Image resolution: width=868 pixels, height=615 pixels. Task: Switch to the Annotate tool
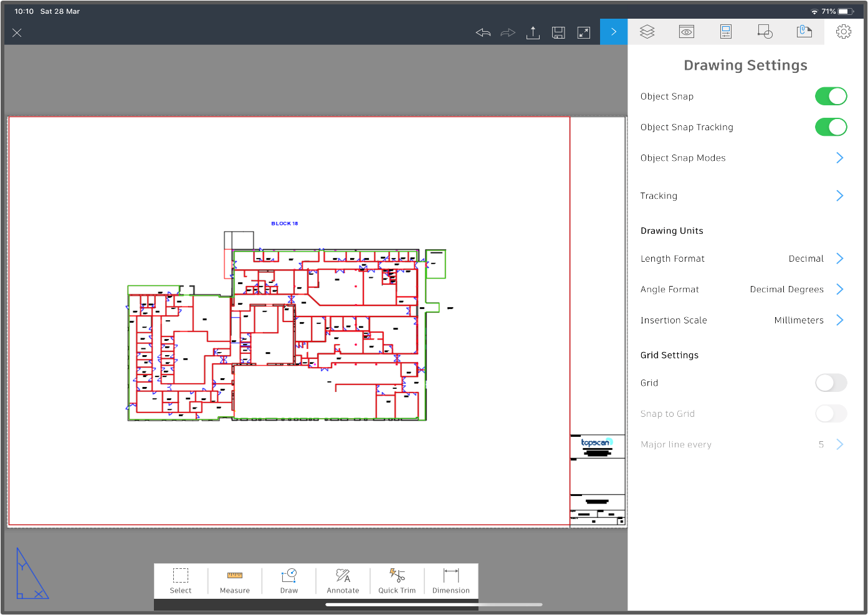point(343,581)
